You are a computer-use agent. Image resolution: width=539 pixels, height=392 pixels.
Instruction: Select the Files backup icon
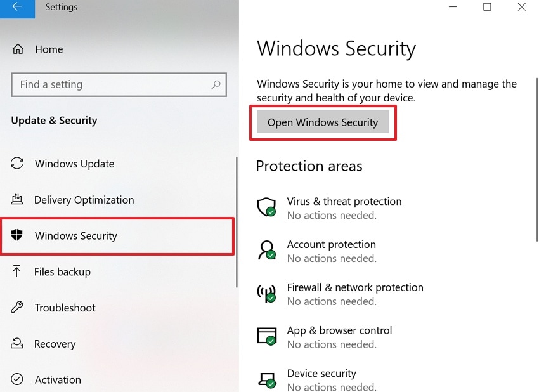click(16, 271)
